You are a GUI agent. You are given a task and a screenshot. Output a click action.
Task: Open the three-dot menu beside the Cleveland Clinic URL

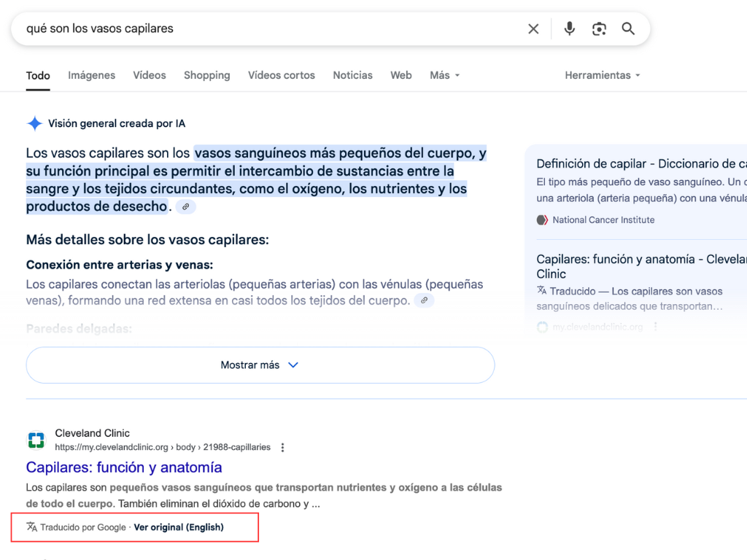[282, 448]
